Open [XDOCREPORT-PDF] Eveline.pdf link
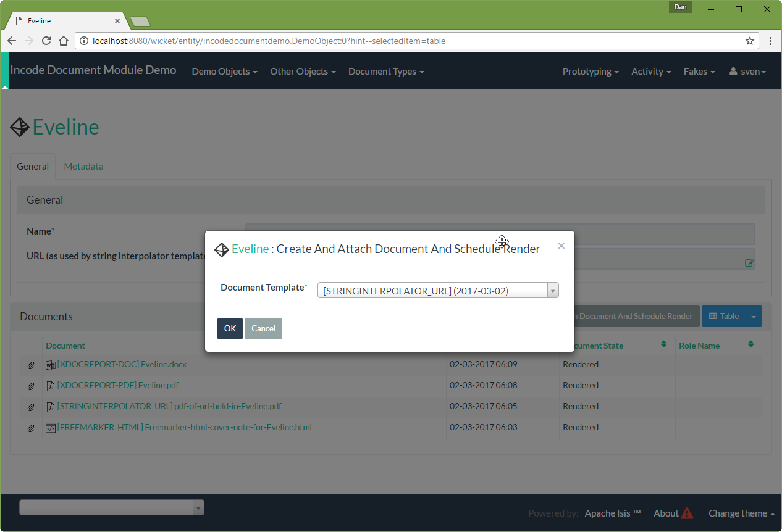The image size is (782, 532). 118,385
